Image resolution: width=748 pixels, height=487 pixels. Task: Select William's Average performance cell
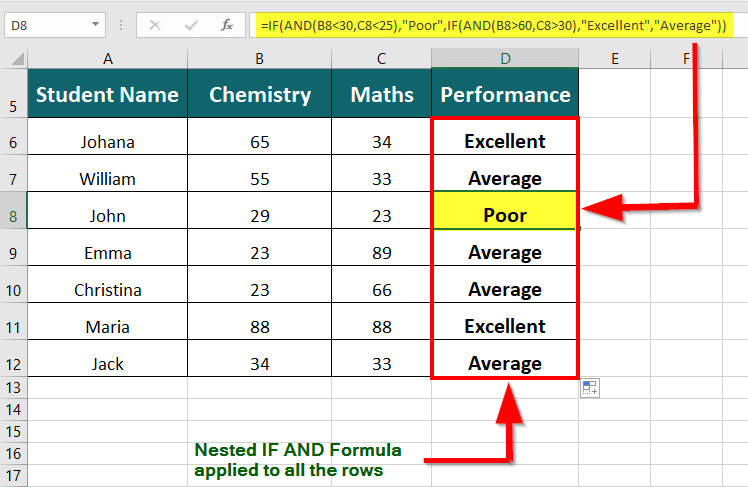pyautogui.click(x=505, y=174)
